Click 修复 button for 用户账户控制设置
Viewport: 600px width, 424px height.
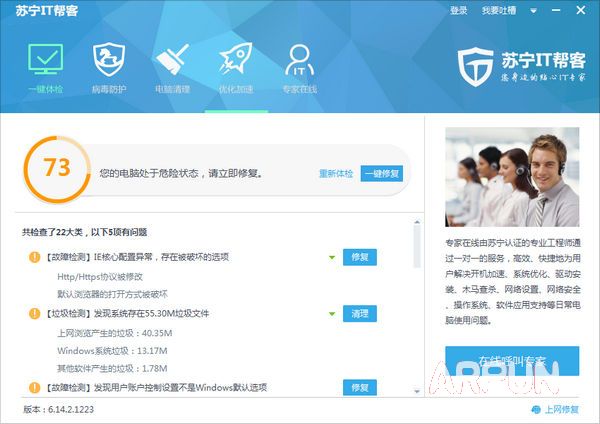[x=360, y=388]
